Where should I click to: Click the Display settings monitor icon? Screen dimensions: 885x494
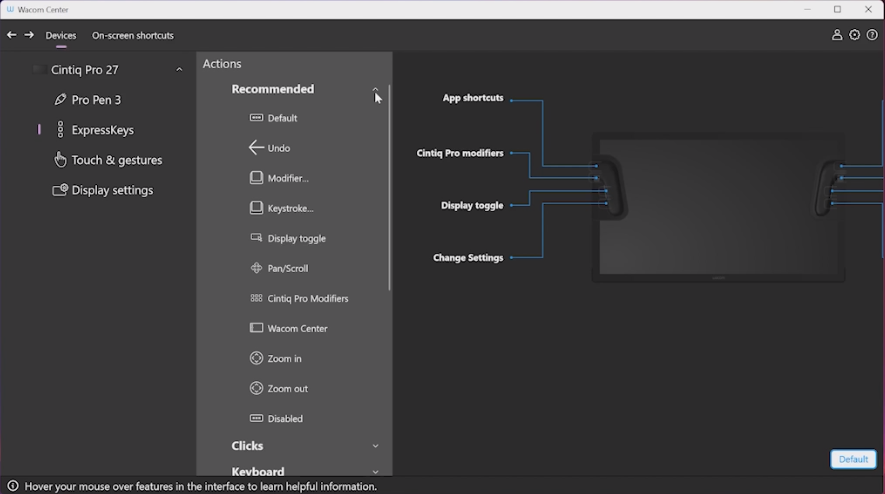[x=60, y=190]
